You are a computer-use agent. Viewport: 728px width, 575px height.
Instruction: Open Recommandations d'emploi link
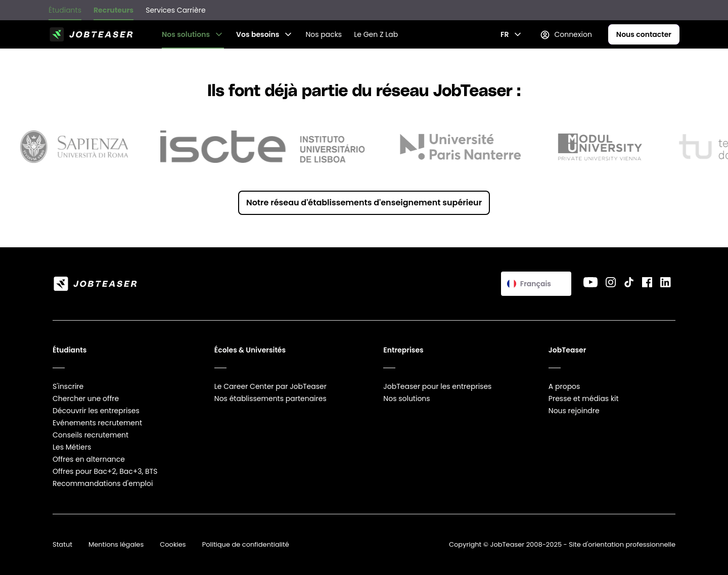[103, 483]
